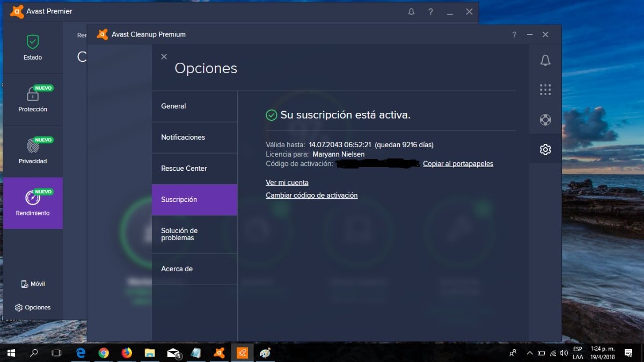The height and width of the screenshot is (362, 644).
Task: Open Privacidad section in Avast Premier
Action: [33, 151]
